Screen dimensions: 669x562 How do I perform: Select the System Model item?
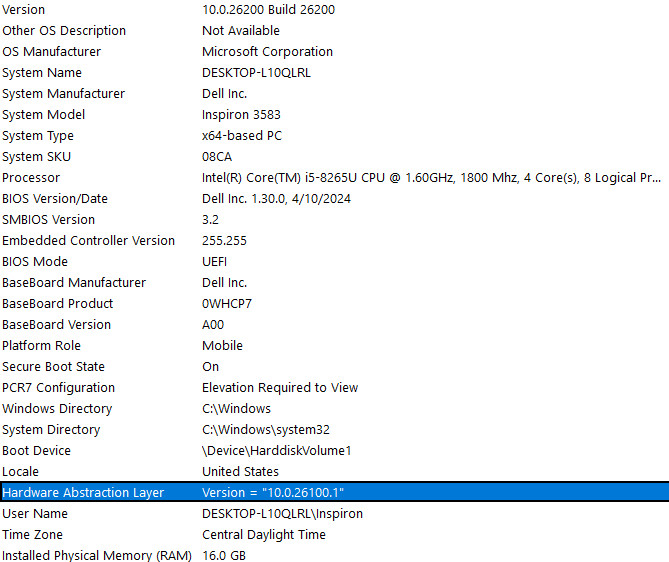pos(44,114)
